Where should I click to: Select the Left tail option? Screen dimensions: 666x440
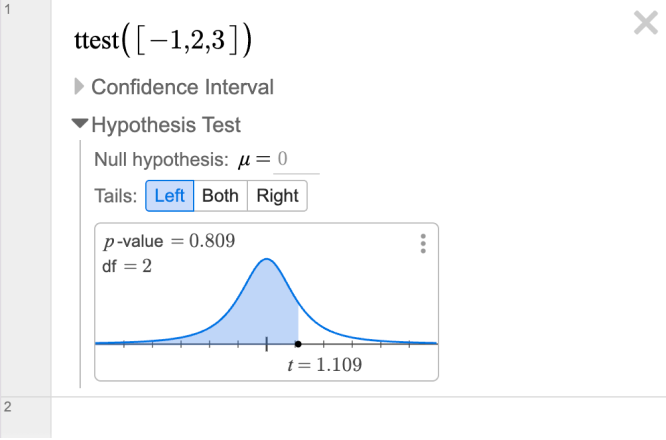169,196
